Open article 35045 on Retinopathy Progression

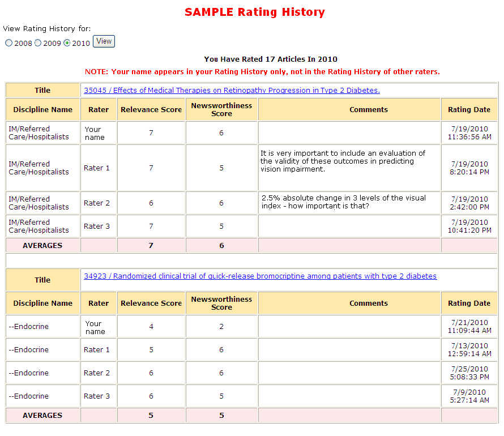(x=232, y=90)
